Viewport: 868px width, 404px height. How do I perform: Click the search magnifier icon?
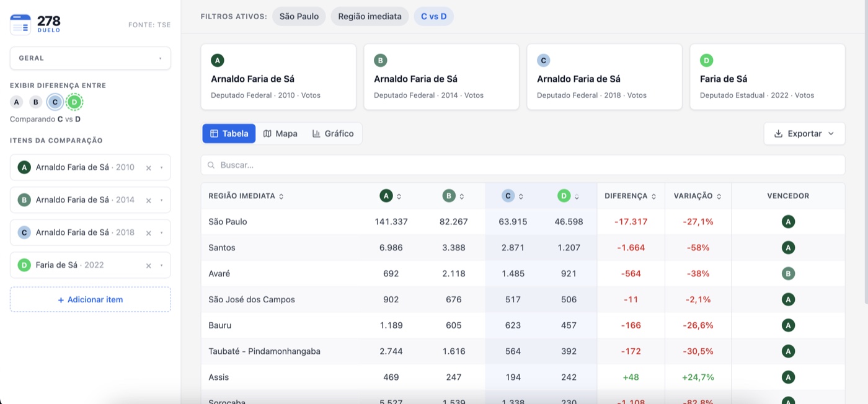tap(211, 165)
